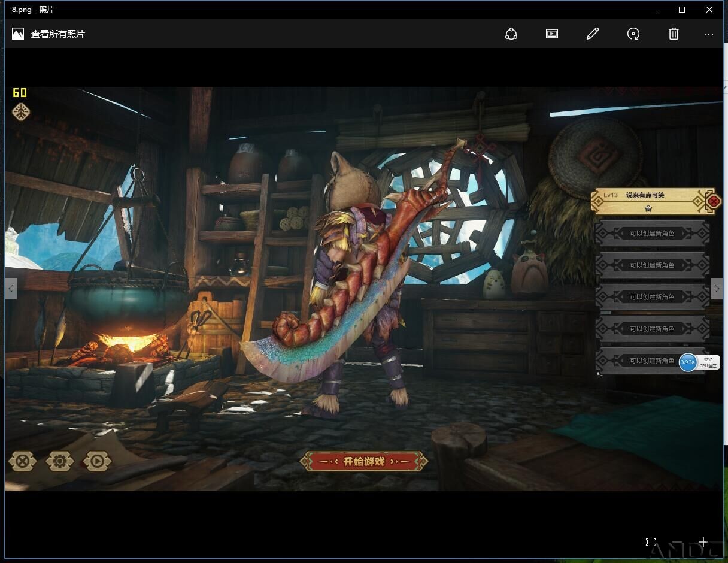Show the next photo with right arrow
Image resolution: width=728 pixels, height=563 pixels.
coord(717,289)
